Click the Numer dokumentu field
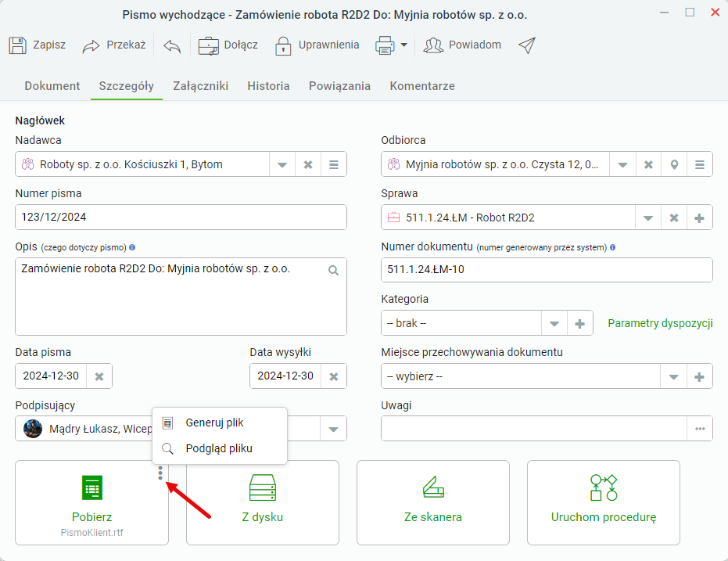728x561 pixels. click(547, 270)
